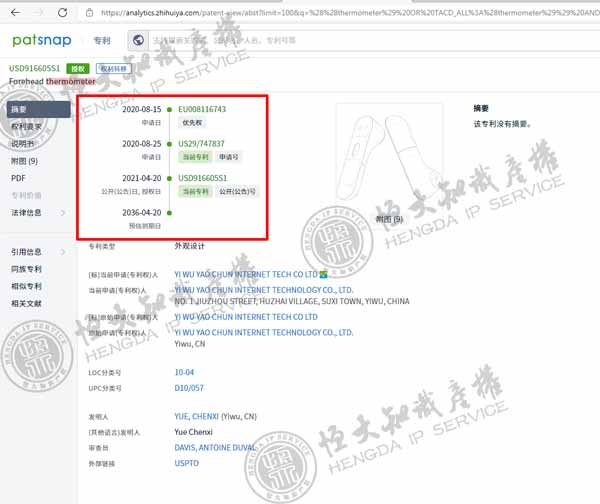Open 引用信息 in the sidebar
Viewport: 600px width, 504px height.
coord(26,252)
